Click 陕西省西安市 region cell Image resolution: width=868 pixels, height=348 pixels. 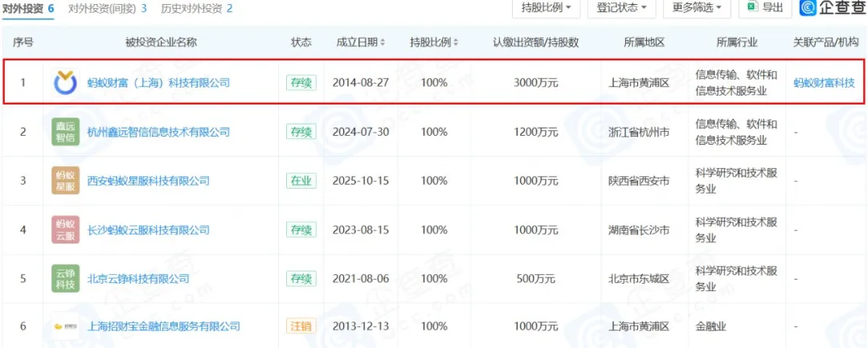point(637,180)
